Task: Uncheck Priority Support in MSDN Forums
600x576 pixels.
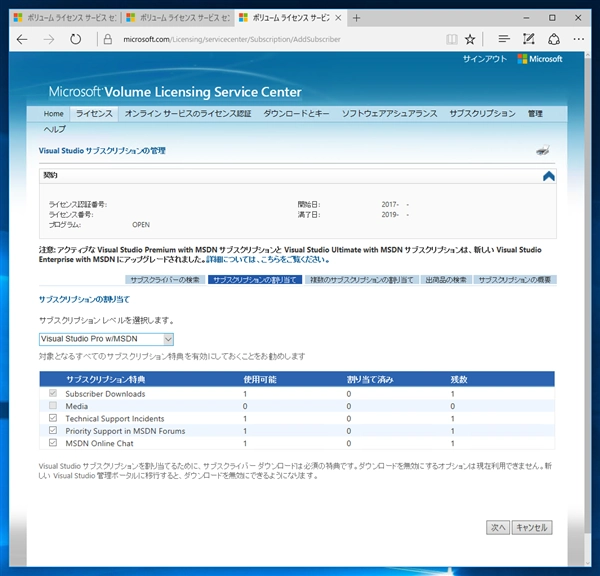Action: point(53,430)
